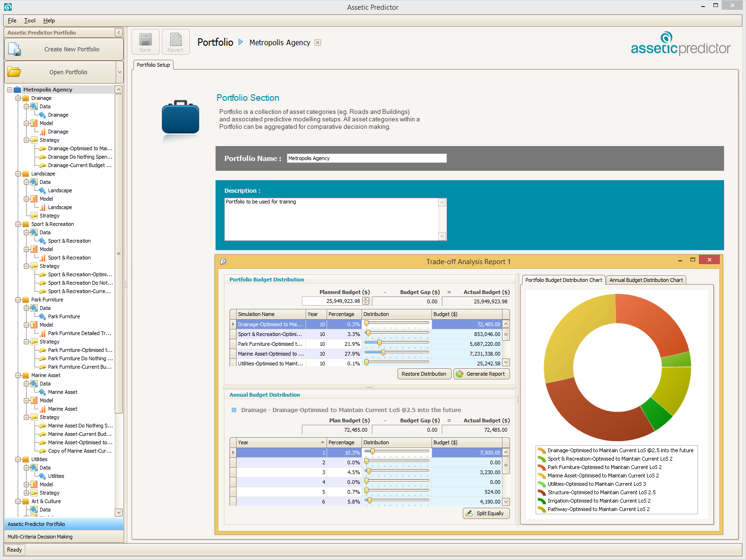The width and height of the screenshot is (746, 560).
Task: Click the Drainage model chart icon
Action: [x=42, y=132]
